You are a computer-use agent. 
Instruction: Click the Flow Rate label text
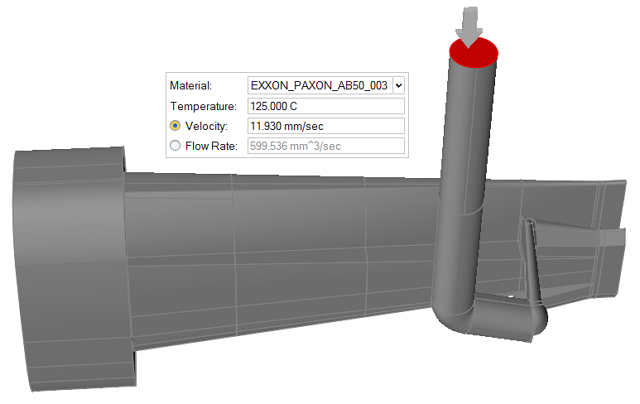[x=211, y=146]
